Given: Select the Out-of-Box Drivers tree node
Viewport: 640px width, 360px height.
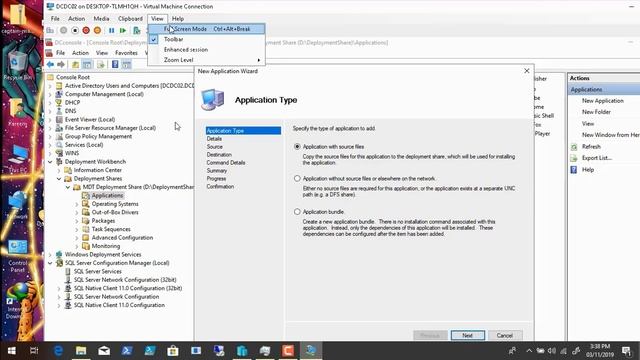Looking at the screenshot, I should [x=115, y=212].
